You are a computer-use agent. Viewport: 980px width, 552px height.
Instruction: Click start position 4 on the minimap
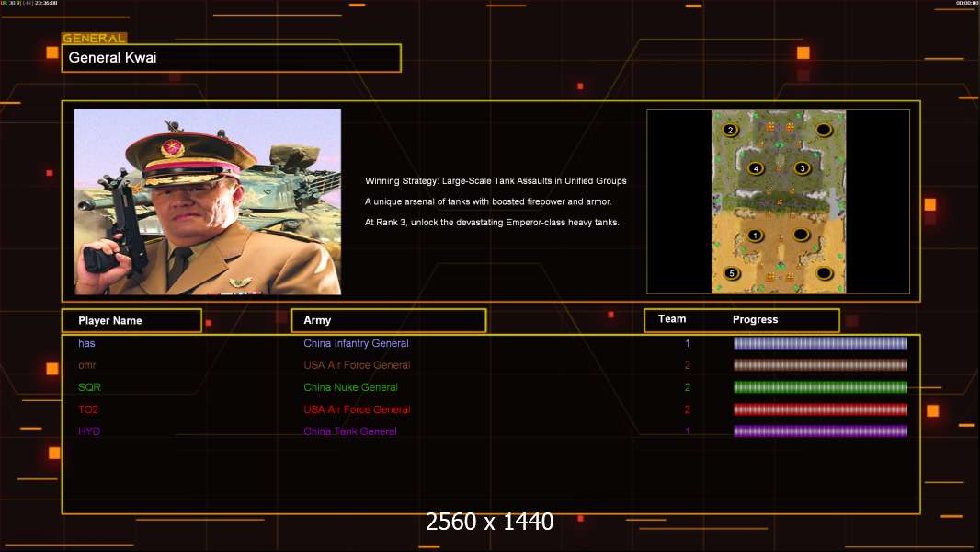tap(756, 168)
